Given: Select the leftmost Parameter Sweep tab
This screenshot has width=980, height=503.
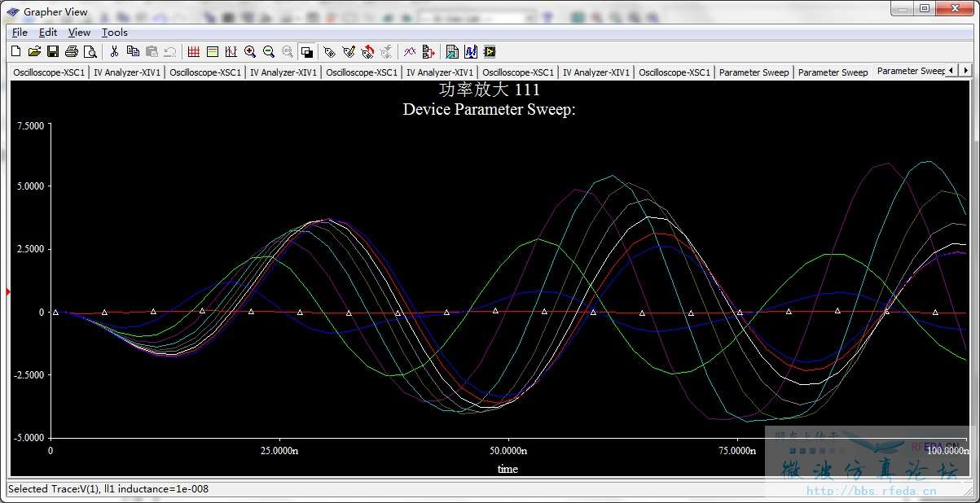Looking at the screenshot, I should 754,72.
